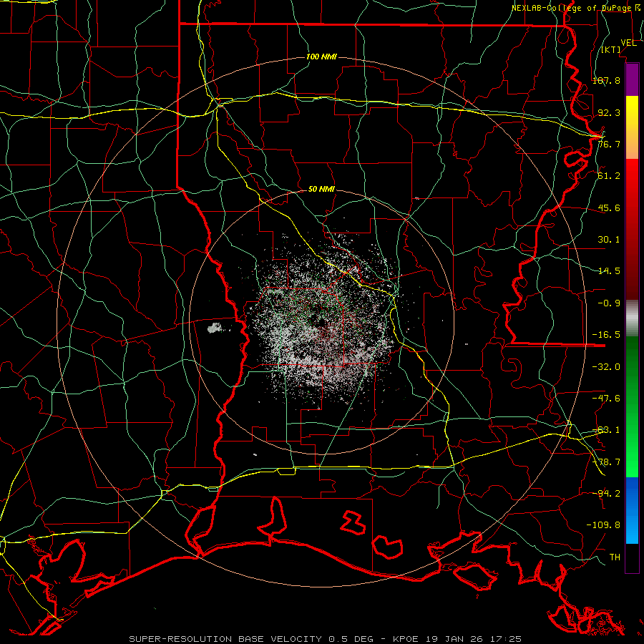Click the -47.6 velocity scale value
The width and height of the screenshot is (644, 644).
click(606, 398)
